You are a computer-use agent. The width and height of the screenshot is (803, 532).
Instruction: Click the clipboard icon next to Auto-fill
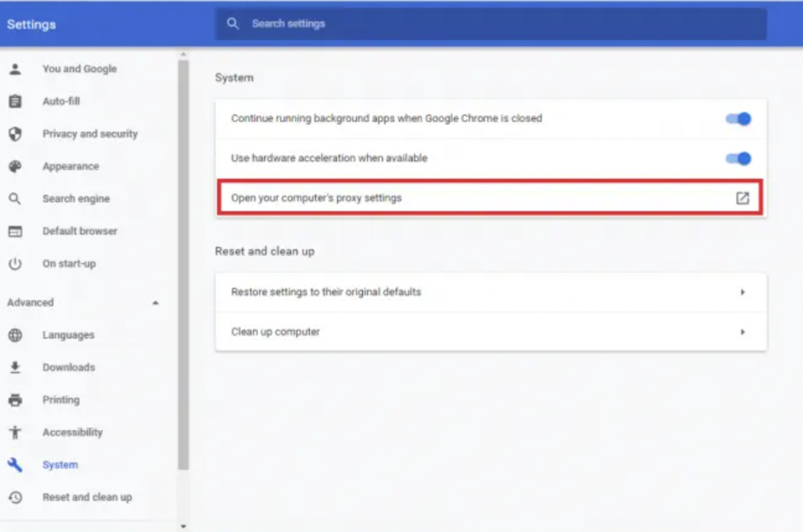(16, 101)
